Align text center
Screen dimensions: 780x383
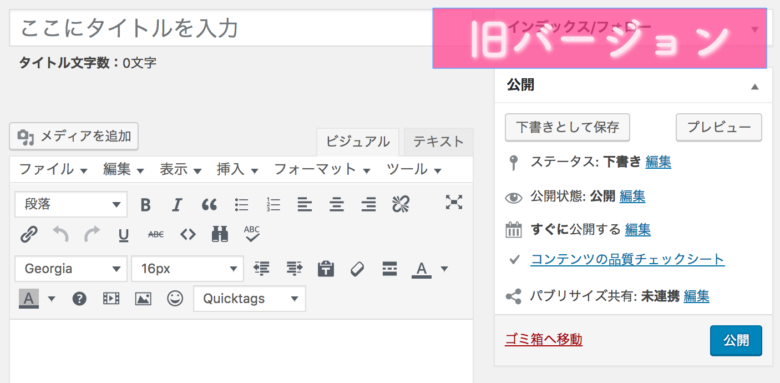click(x=337, y=204)
